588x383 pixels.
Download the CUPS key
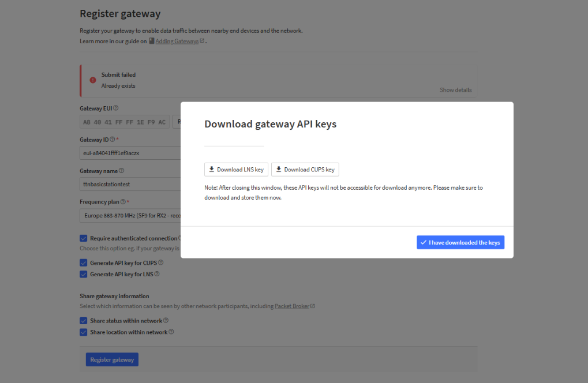[305, 170]
